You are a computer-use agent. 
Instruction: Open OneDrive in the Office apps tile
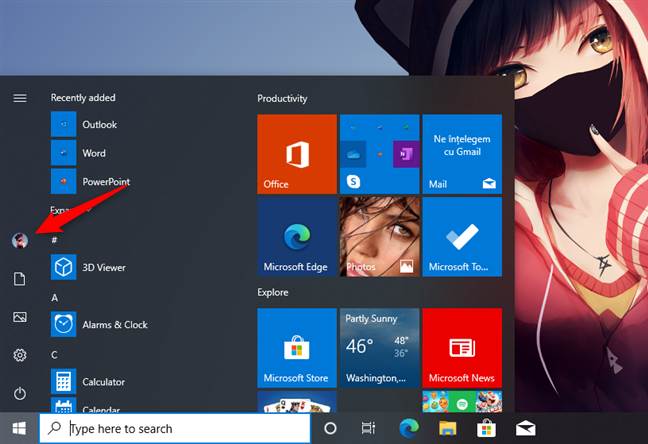click(353, 154)
